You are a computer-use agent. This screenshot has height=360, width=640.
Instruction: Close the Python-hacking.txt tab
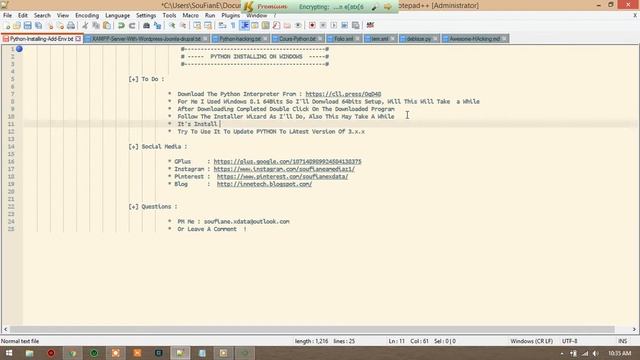coord(265,39)
